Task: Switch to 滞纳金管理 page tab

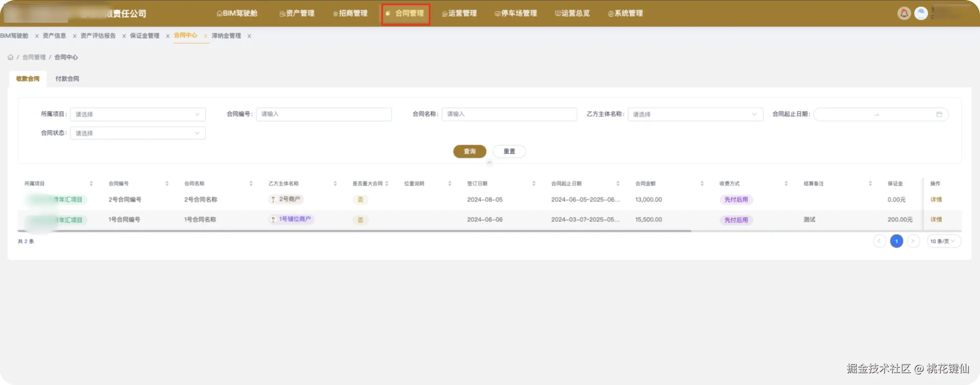Action: (x=226, y=36)
